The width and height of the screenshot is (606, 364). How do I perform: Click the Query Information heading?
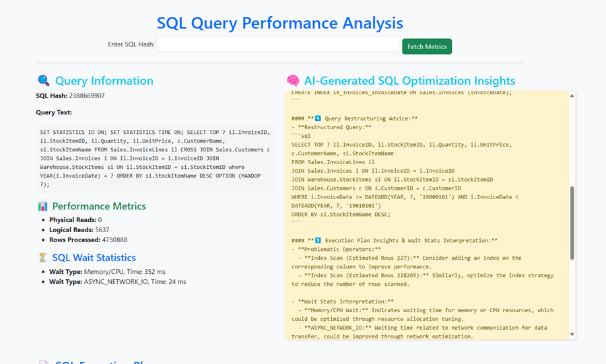pyautogui.click(x=104, y=81)
